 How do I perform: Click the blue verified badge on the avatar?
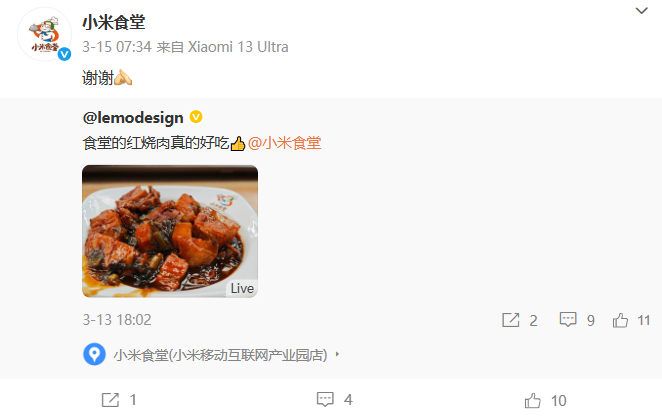64,54
